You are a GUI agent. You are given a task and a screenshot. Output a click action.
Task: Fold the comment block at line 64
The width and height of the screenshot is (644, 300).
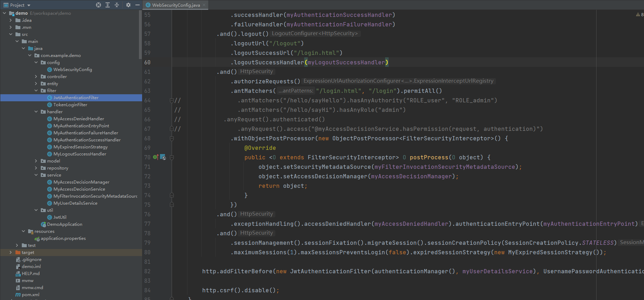tap(172, 100)
